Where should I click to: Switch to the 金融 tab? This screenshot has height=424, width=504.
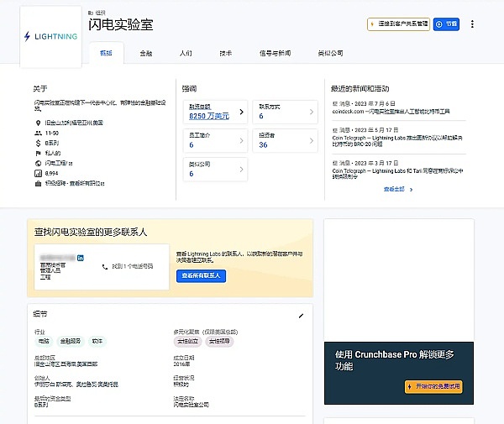(146, 53)
